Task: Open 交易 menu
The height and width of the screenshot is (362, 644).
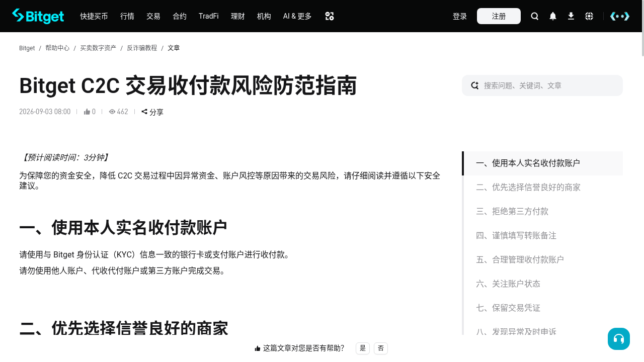Action: click(x=153, y=16)
